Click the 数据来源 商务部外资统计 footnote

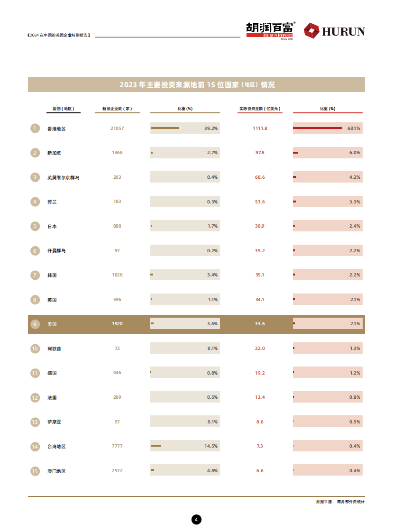(340, 502)
